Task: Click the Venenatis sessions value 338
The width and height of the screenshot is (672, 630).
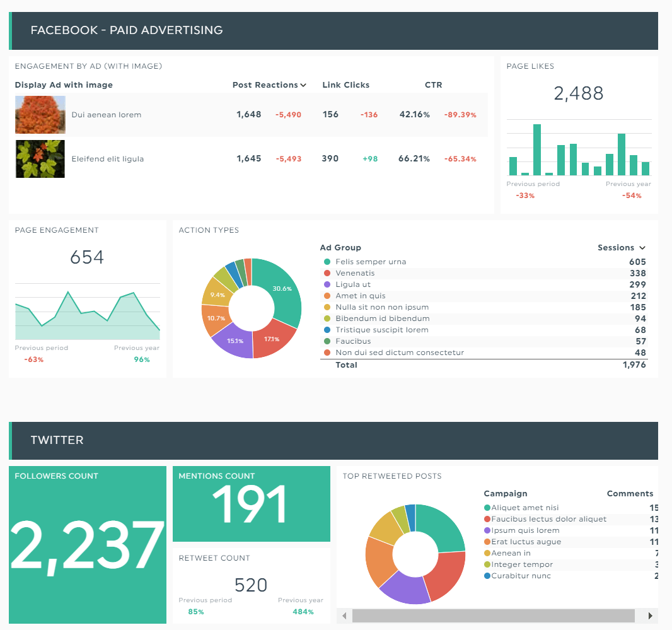Action: (637, 273)
